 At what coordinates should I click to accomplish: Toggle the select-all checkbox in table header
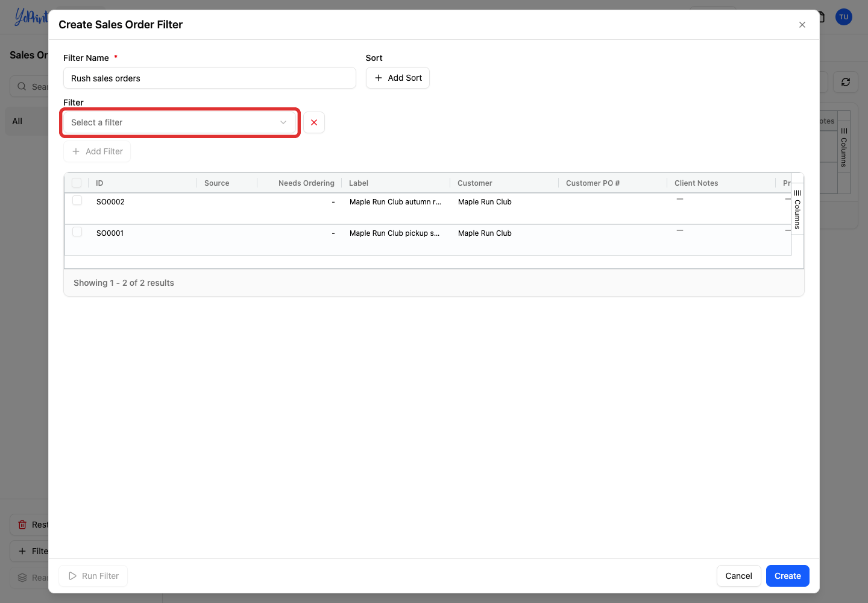pos(77,183)
